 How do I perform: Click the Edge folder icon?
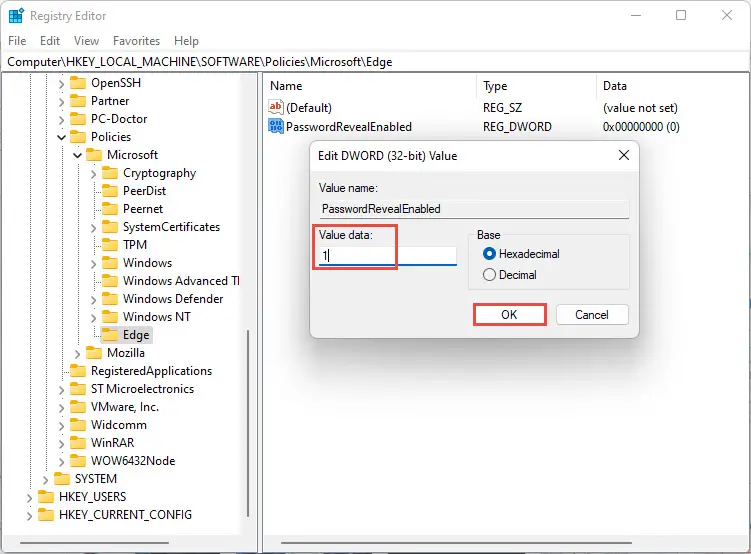110,335
